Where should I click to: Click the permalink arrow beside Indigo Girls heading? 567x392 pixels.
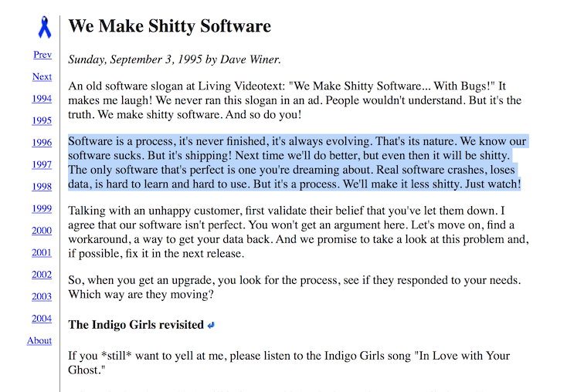(x=211, y=325)
